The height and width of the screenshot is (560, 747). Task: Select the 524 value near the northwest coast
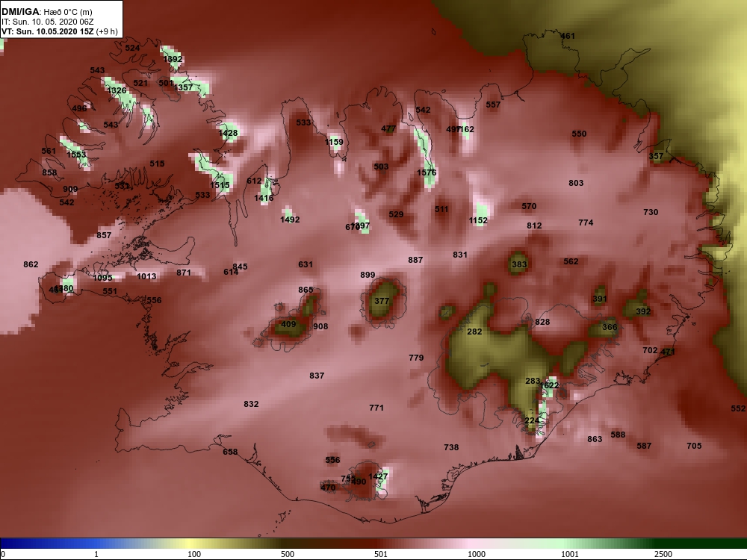pos(132,48)
